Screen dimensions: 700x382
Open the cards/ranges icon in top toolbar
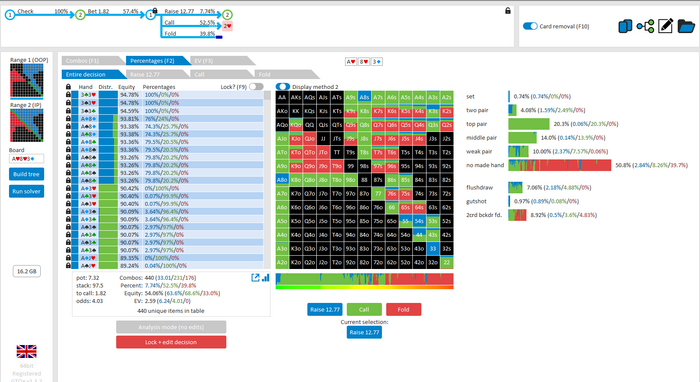click(x=625, y=26)
